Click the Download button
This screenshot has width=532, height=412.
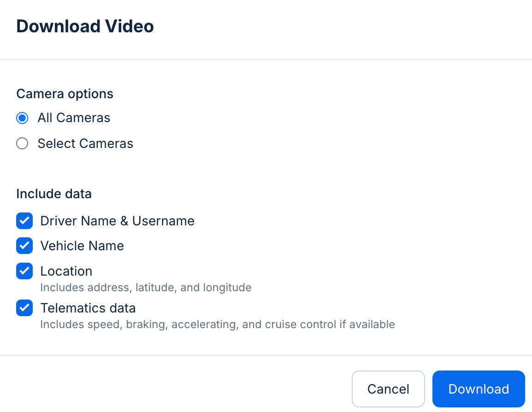478,388
